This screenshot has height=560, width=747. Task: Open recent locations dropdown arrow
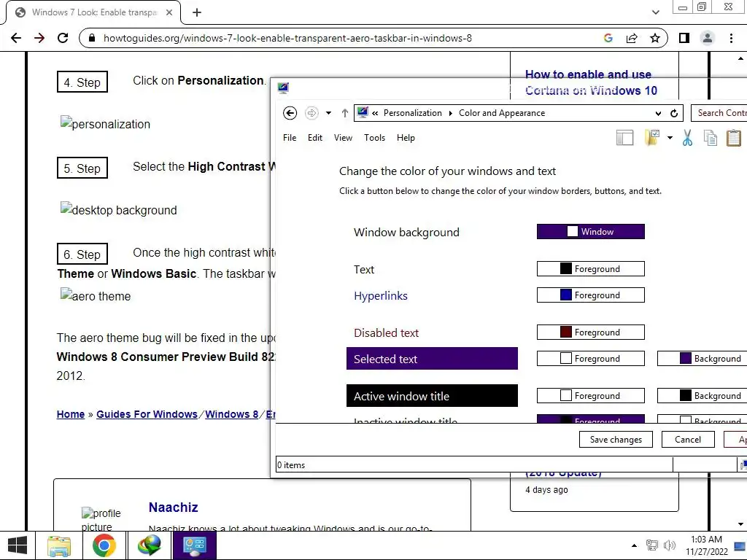coord(328,113)
